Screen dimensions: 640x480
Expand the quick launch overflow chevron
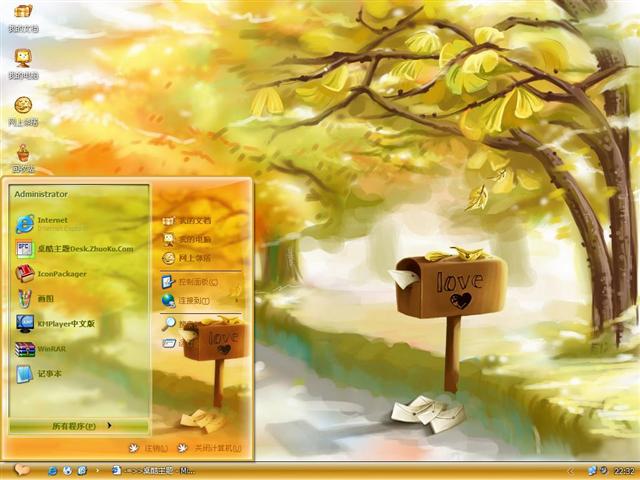click(x=97, y=471)
